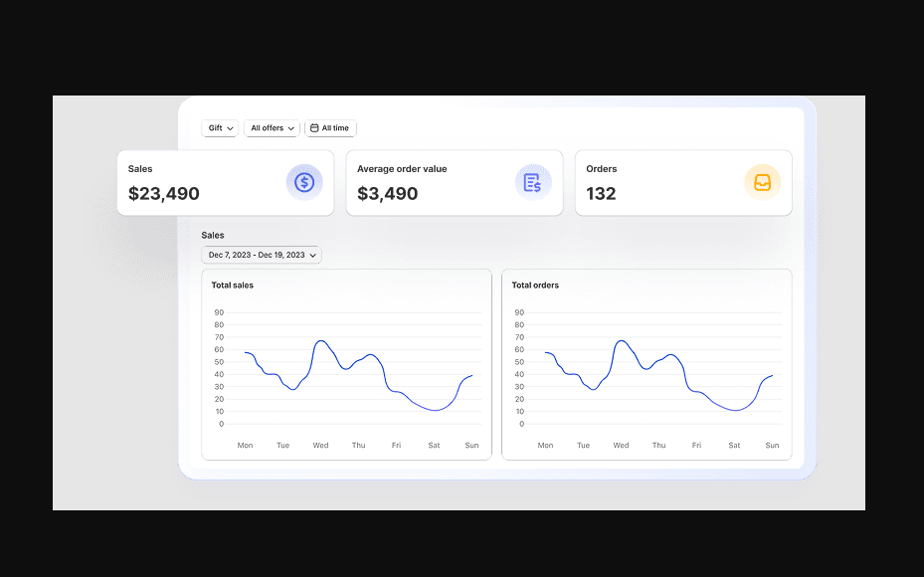This screenshot has width=924, height=577.
Task: Click Sat label on Total orders chart
Action: (x=734, y=445)
